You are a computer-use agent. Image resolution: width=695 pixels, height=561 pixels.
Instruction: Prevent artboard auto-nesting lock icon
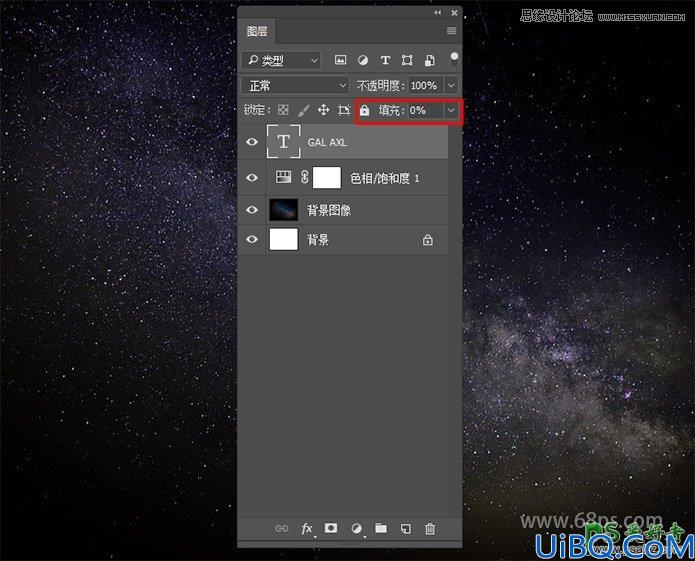point(344,110)
